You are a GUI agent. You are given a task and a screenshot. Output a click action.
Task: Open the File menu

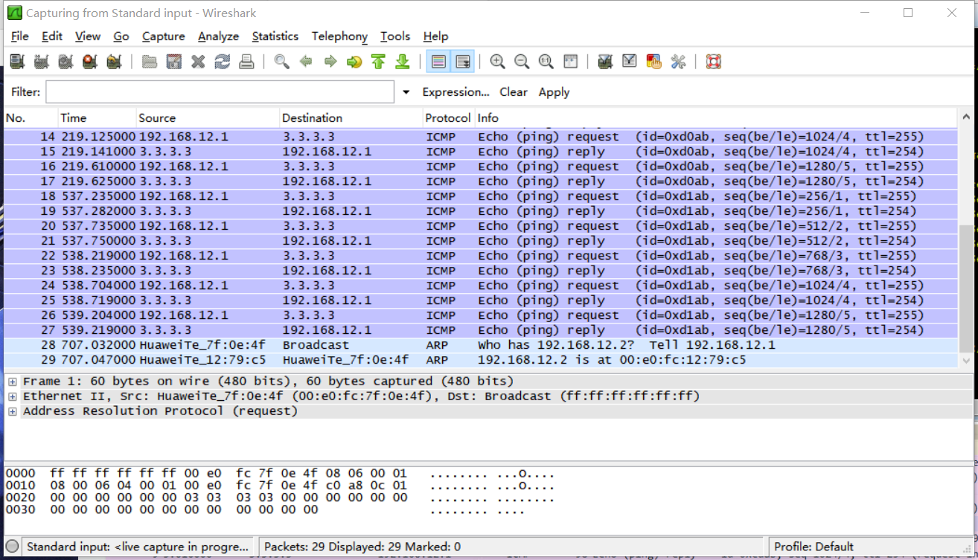tap(20, 36)
